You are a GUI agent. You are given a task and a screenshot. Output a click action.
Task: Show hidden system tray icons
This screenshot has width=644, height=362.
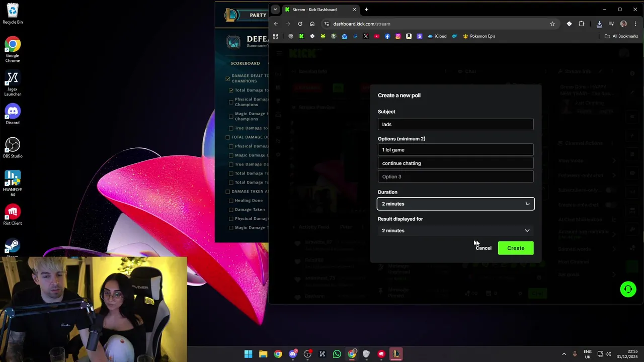tap(563, 354)
